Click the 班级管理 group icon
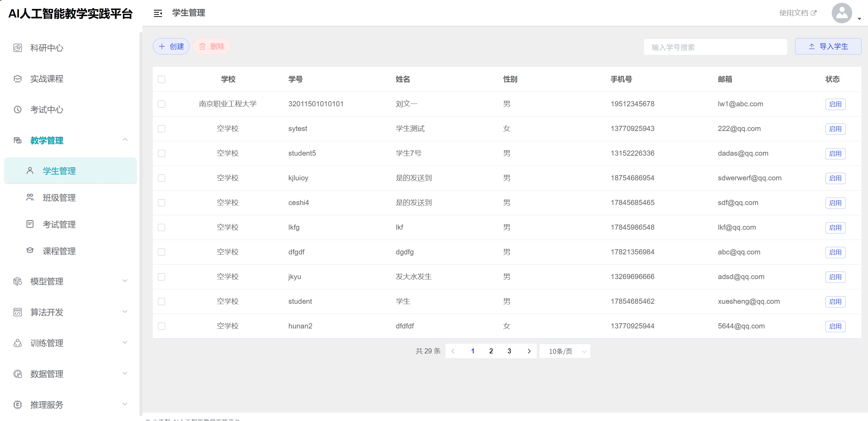Image resolution: width=868 pixels, height=421 pixels. pyautogui.click(x=30, y=197)
